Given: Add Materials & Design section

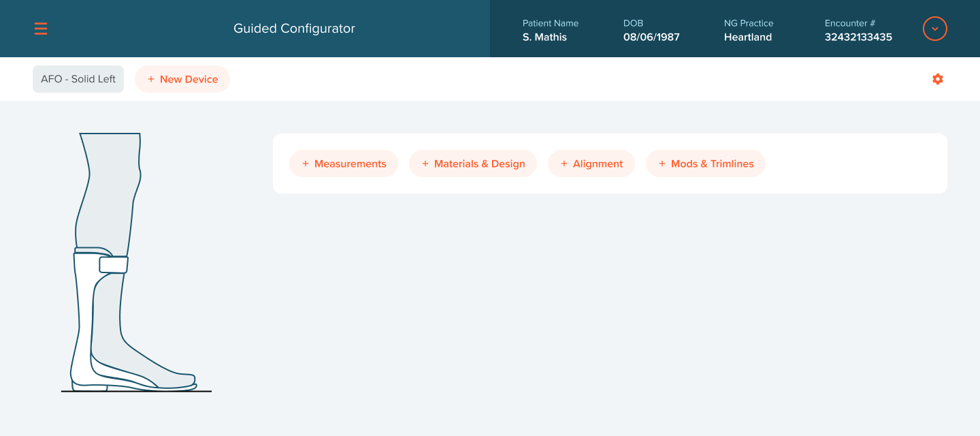Looking at the screenshot, I should point(473,163).
